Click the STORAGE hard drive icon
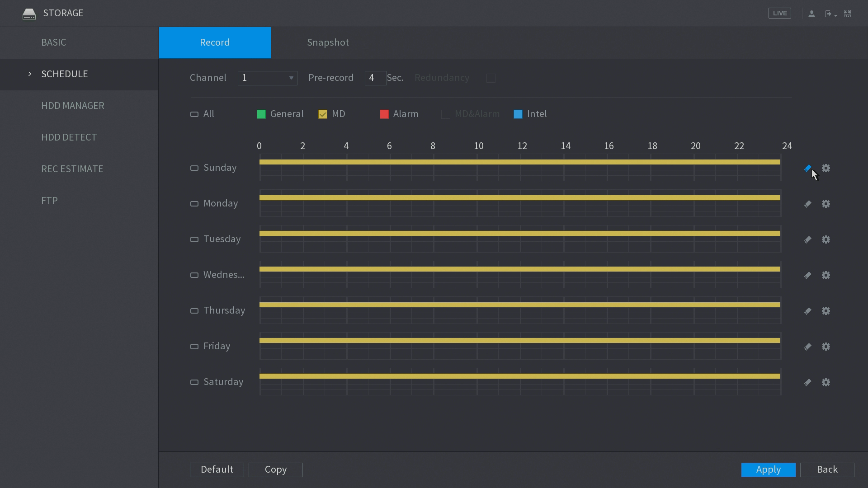 pos(29,14)
